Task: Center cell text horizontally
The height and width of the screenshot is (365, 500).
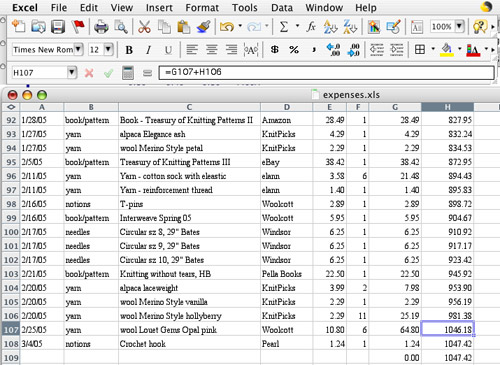Action: point(211,50)
